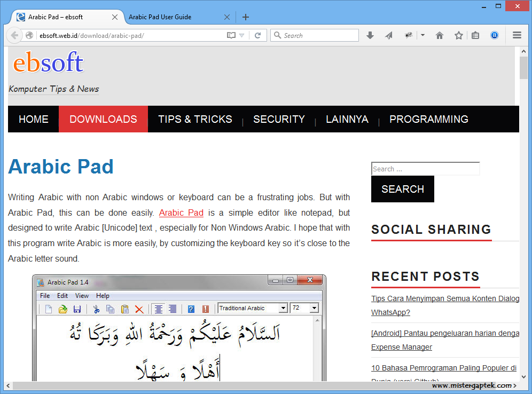Expand the dropdown arrow beside the toolbar icons
This screenshot has width=532, height=394.
[x=422, y=35]
